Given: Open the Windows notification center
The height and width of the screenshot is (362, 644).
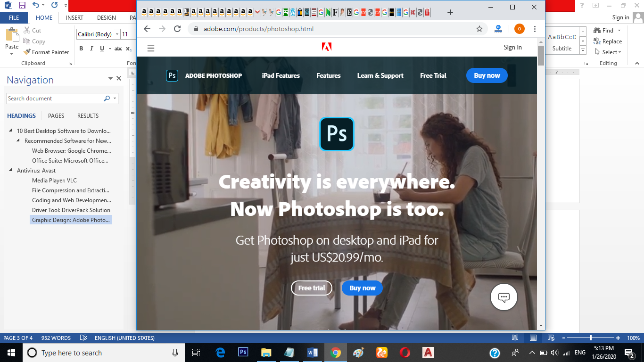Looking at the screenshot, I should [629, 353].
